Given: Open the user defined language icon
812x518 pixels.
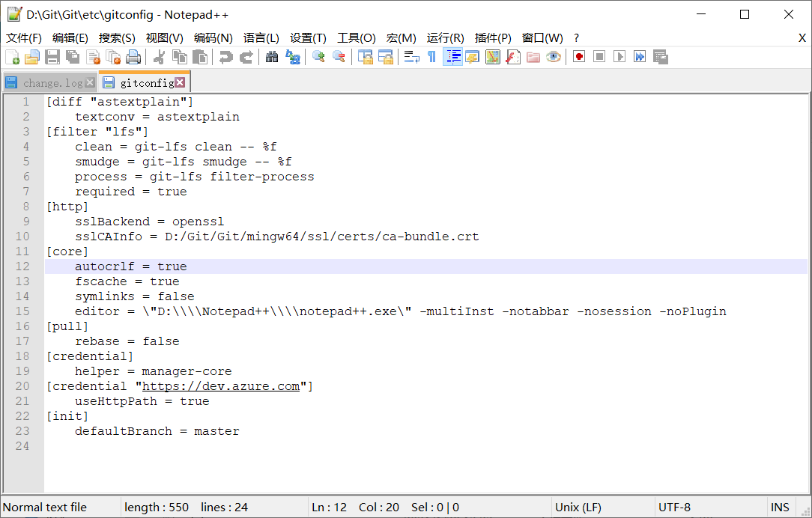Looking at the screenshot, I should (x=472, y=57).
